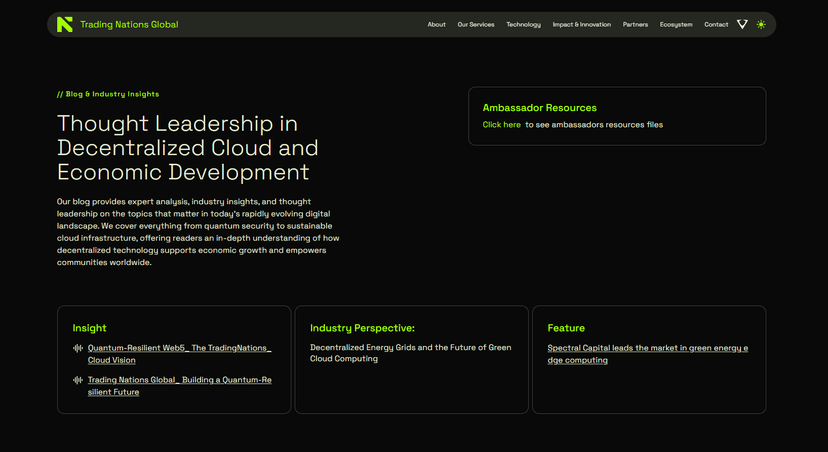Click the white triangle icon in navbar

(742, 24)
